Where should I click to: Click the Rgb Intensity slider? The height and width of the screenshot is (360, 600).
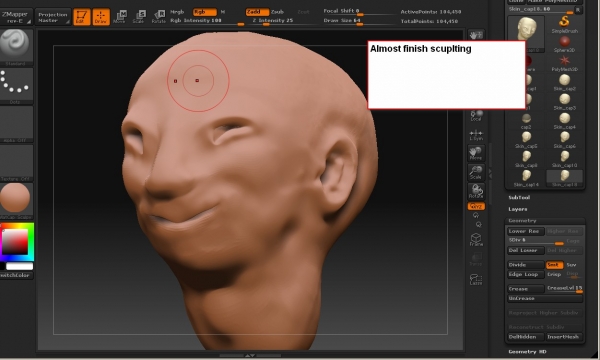point(207,21)
